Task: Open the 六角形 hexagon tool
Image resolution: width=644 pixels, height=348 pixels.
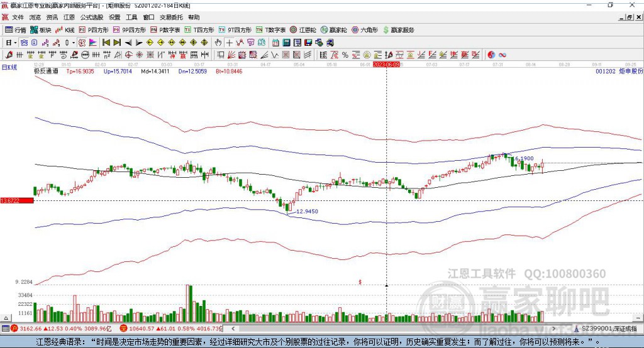Action: pyautogui.click(x=365, y=30)
